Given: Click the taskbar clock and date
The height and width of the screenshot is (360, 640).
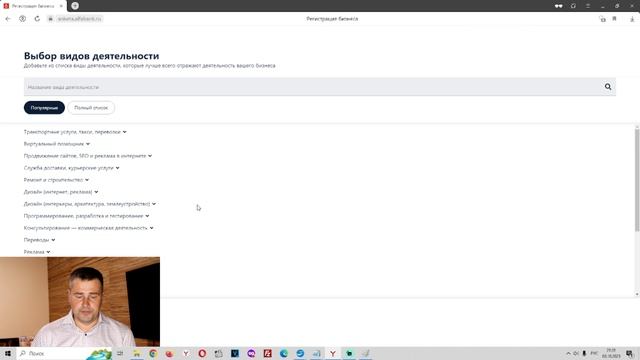Looking at the screenshot, I should tap(611, 353).
